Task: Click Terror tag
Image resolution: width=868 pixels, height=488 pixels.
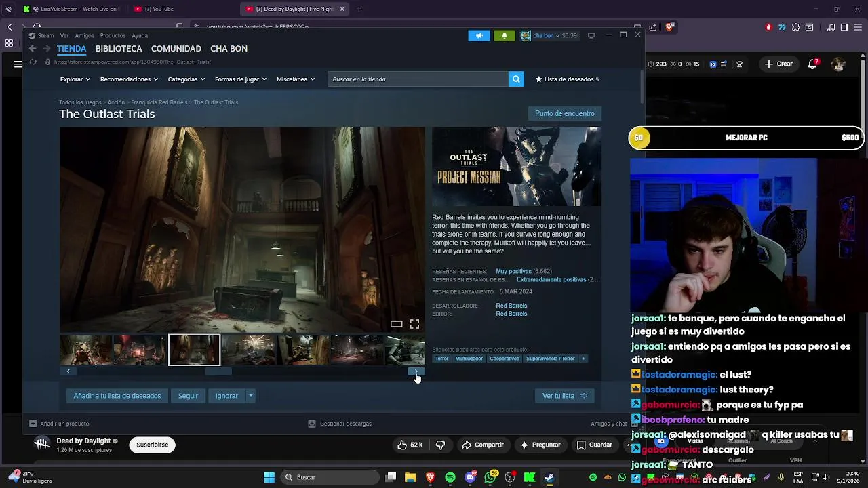Action: tap(442, 359)
